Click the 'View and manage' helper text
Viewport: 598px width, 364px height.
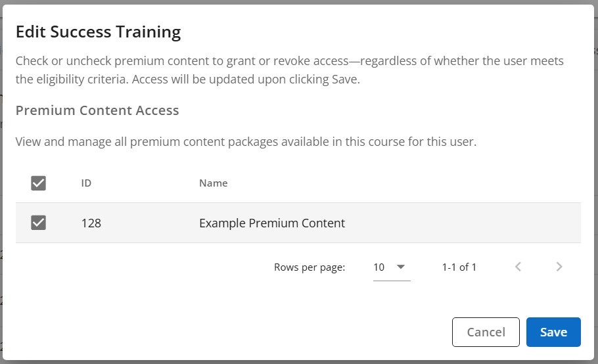pos(245,141)
